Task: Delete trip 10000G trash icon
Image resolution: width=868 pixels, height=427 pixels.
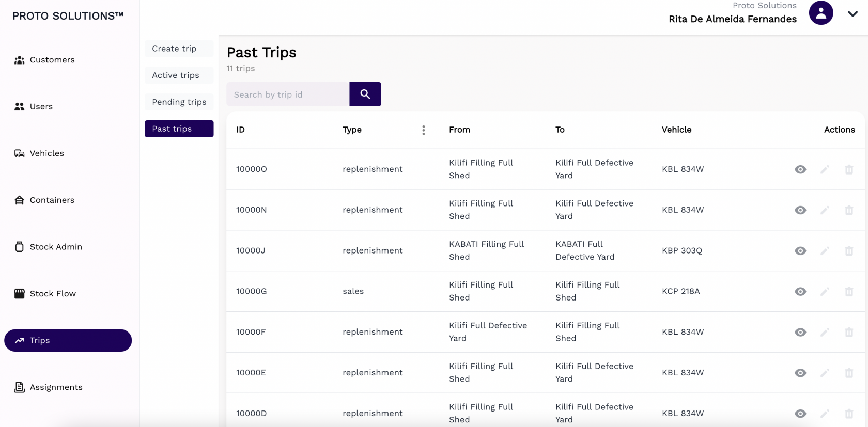Action: coord(849,292)
